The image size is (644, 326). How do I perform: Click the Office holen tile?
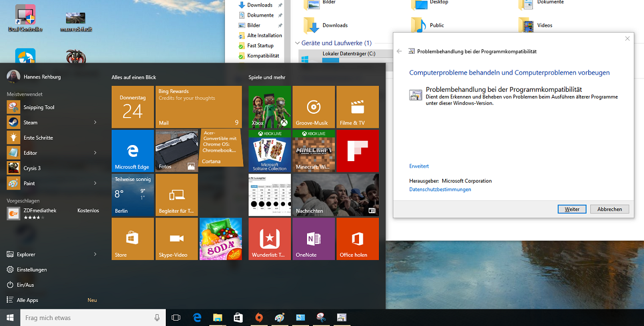tap(357, 239)
